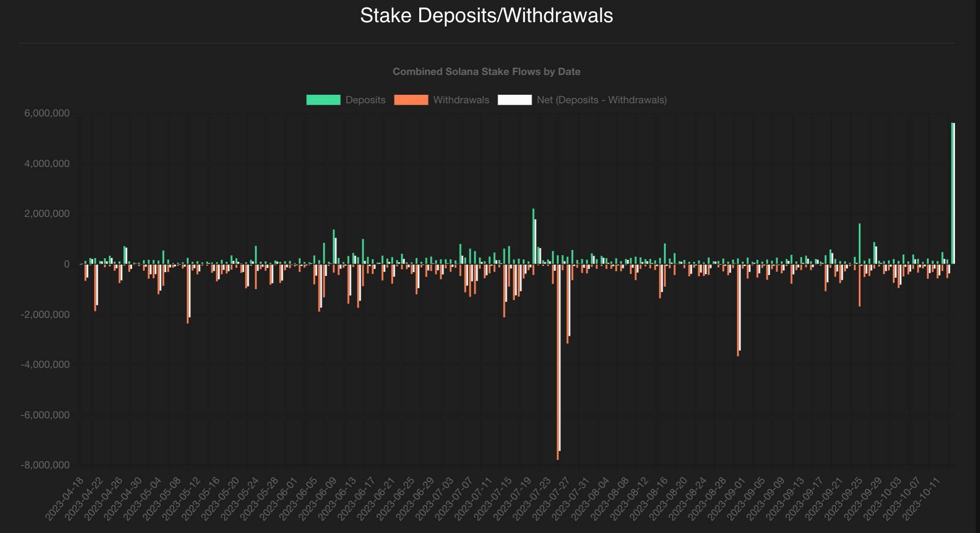The width and height of the screenshot is (980, 533).
Task: Click the 2023-09-29 date label
Action: (863, 499)
